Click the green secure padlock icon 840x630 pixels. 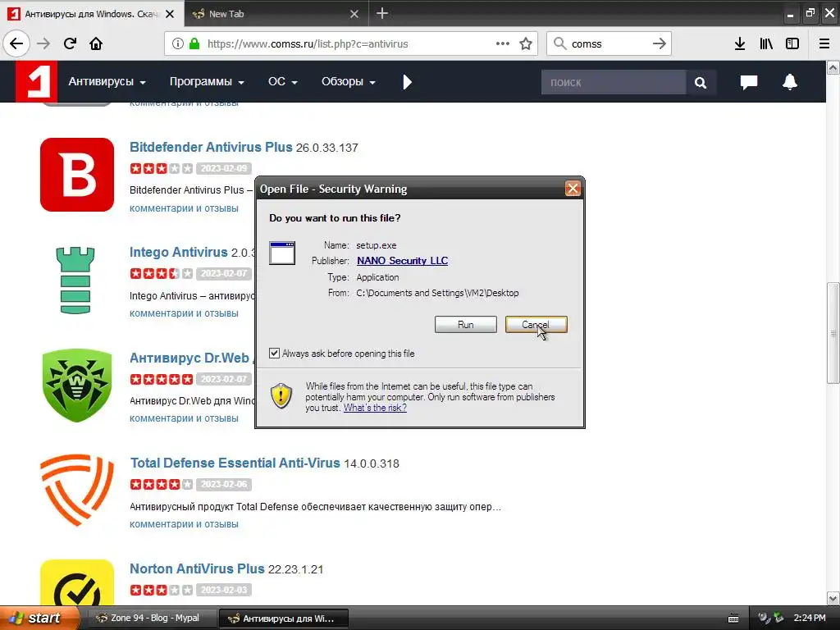[x=194, y=43]
